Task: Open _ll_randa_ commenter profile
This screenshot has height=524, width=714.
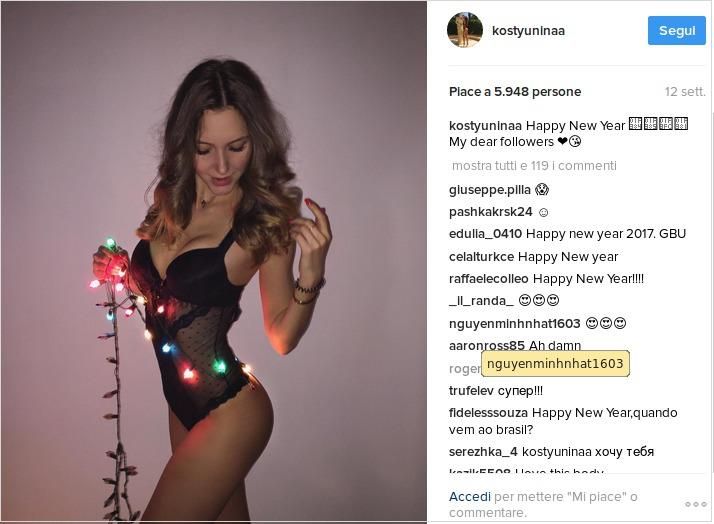Action: point(481,301)
